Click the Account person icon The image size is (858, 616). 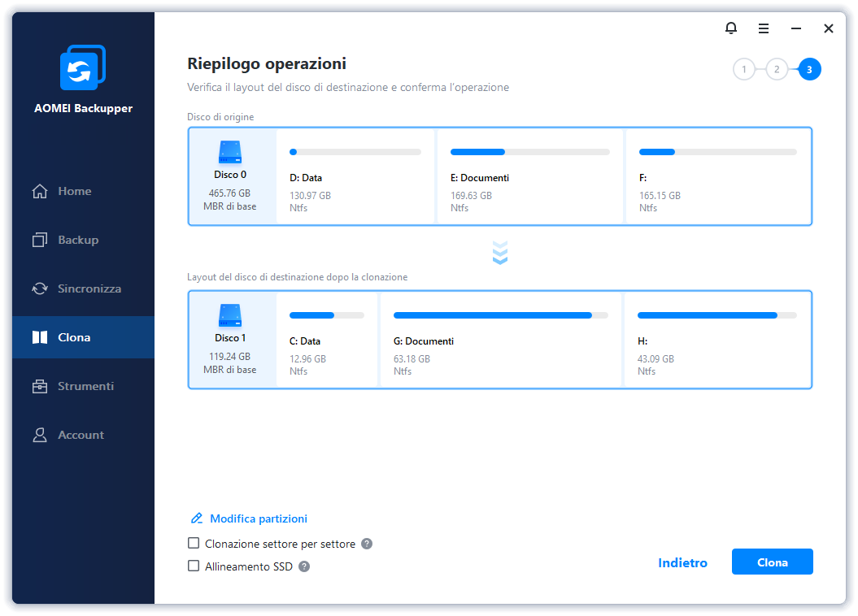(40, 435)
